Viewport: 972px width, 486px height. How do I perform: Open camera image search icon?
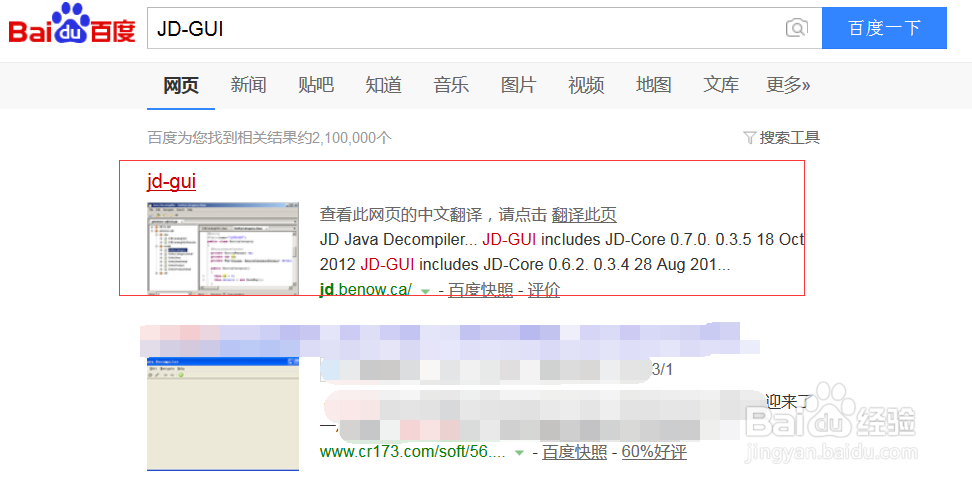point(797,28)
